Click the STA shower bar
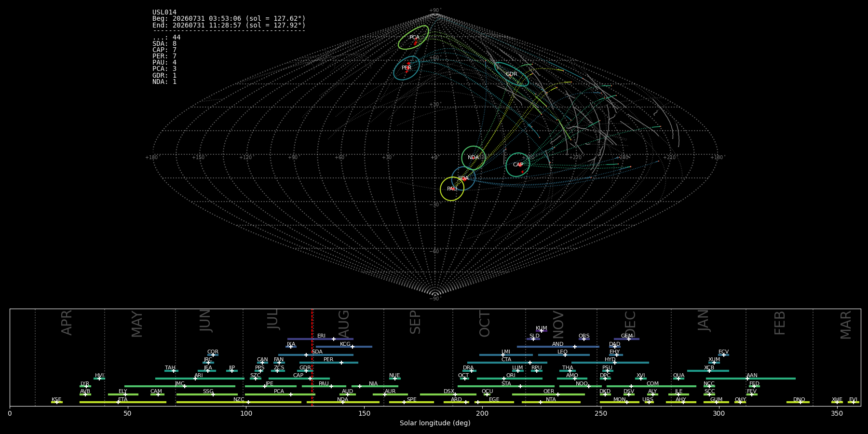 (x=506, y=386)
